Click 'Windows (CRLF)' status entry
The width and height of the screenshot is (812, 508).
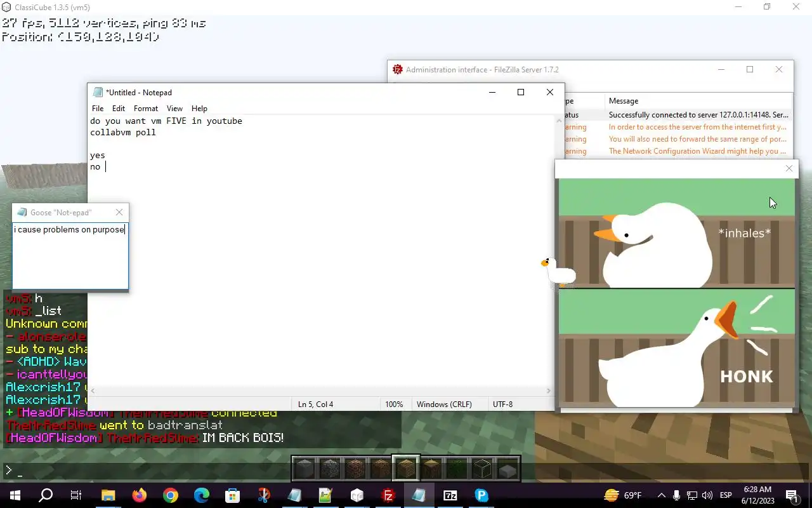pos(444,404)
